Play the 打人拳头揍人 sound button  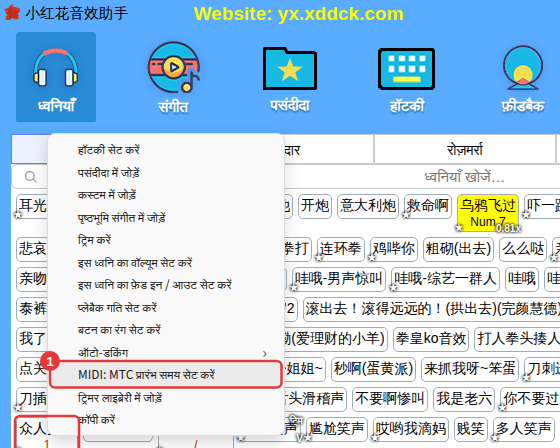pos(517,339)
